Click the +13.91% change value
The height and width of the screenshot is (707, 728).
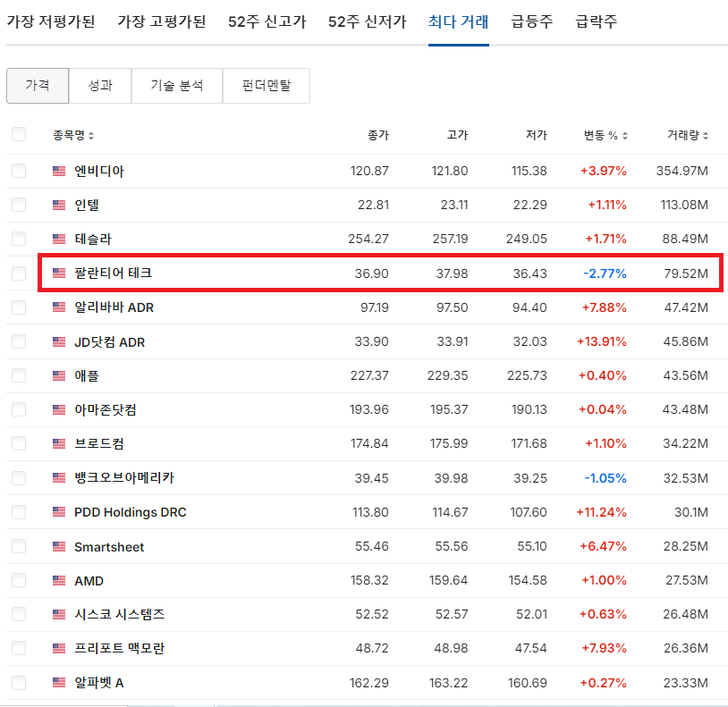click(602, 342)
